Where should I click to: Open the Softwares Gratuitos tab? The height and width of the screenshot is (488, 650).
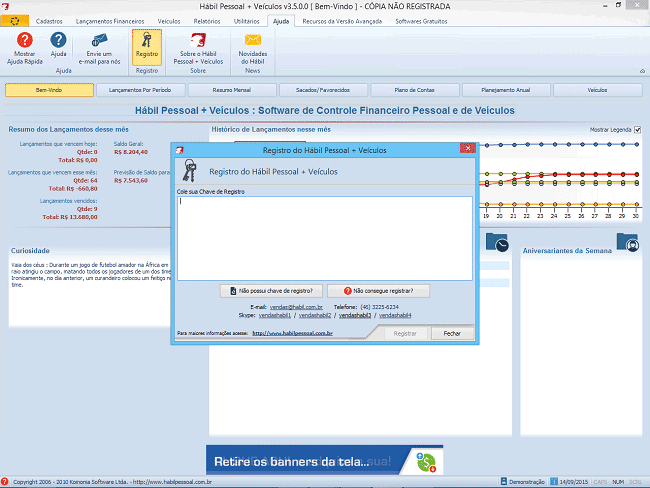pos(421,21)
